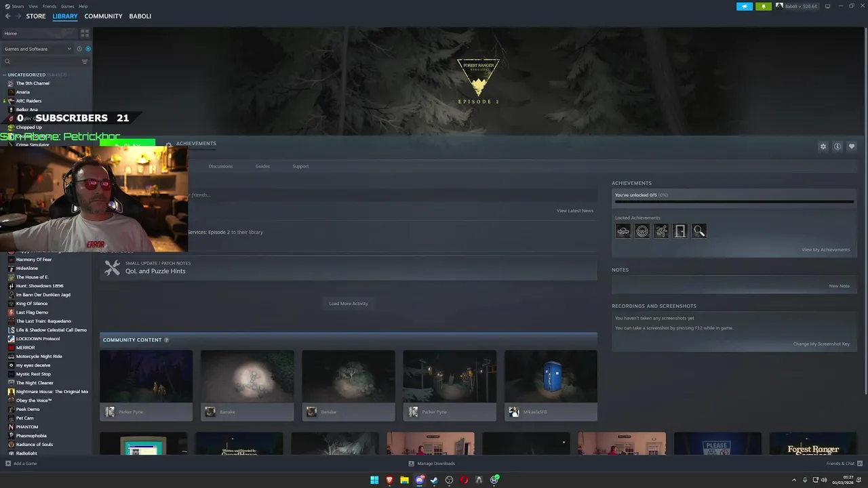Screen dimensions: 868x488
Task: Sort library by recent activity clock
Action: (x=79, y=49)
